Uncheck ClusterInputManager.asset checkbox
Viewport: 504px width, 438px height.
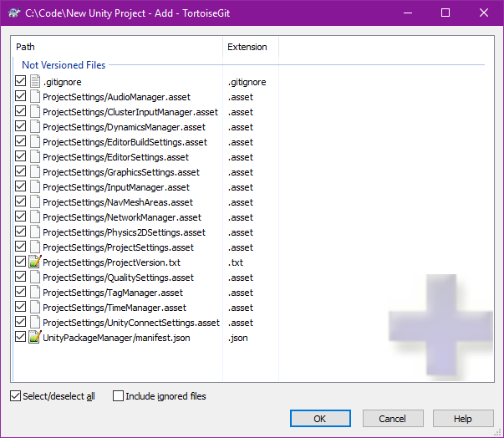coord(20,111)
